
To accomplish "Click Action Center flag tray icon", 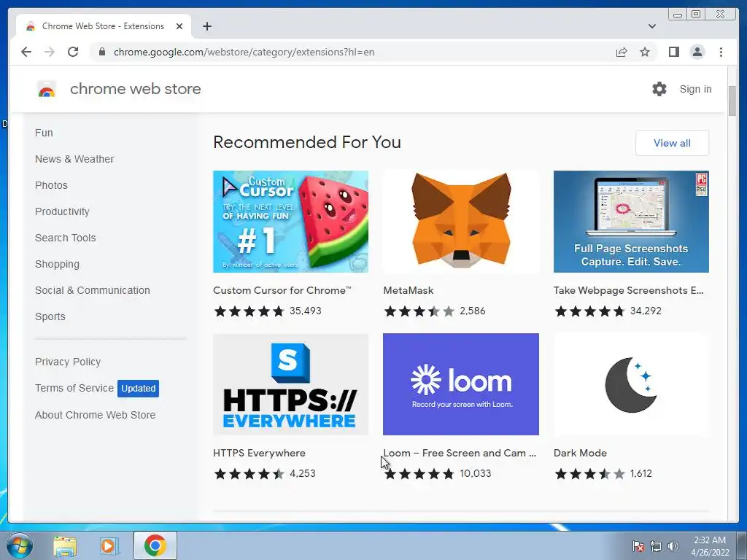I will (x=638, y=546).
